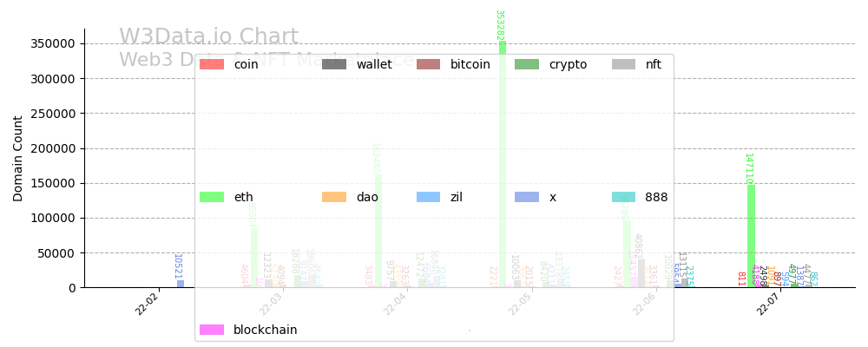Click the 22-02 x-axis tick label
The height and width of the screenshot is (347, 868).
pos(148,304)
